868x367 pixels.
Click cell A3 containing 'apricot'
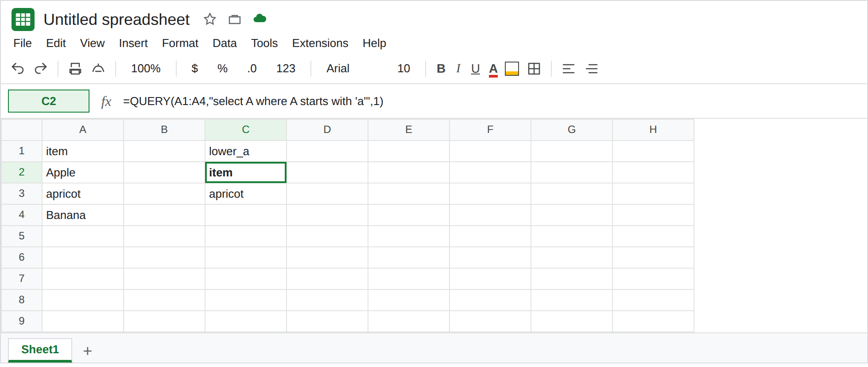click(83, 194)
